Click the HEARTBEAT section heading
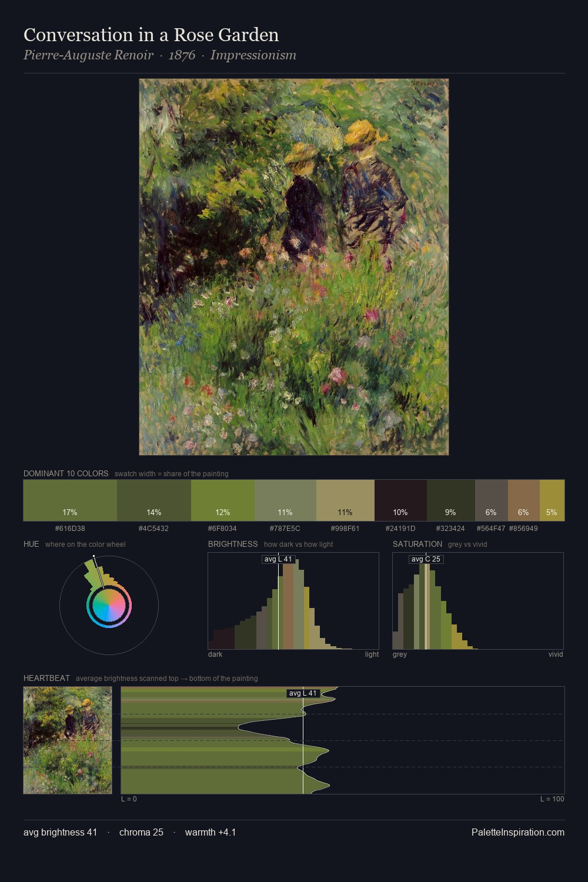588x882 pixels. pos(46,678)
